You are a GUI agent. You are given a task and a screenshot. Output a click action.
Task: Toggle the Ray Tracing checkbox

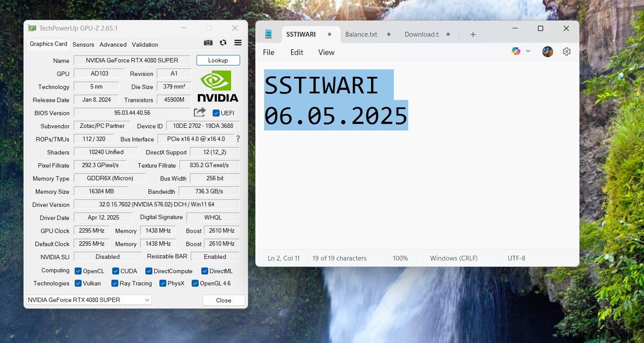115,283
